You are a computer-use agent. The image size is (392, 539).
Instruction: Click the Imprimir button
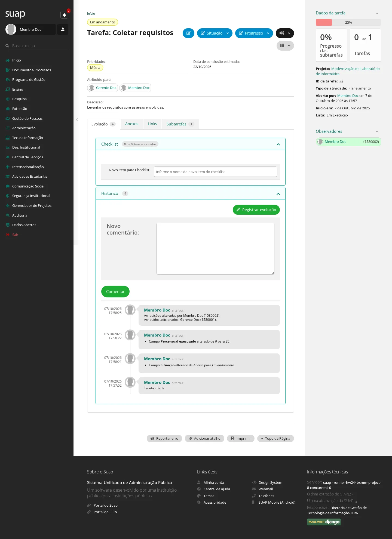point(241,439)
